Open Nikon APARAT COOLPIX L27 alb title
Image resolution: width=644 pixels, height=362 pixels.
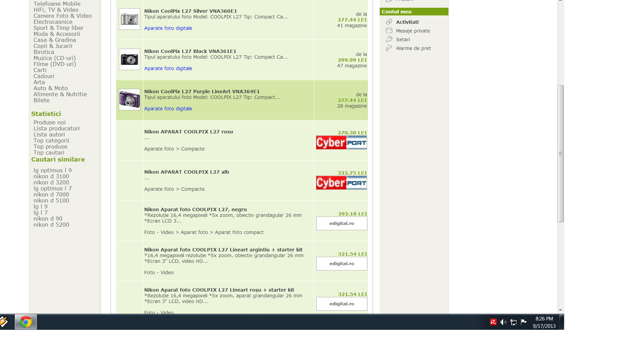[x=186, y=172]
